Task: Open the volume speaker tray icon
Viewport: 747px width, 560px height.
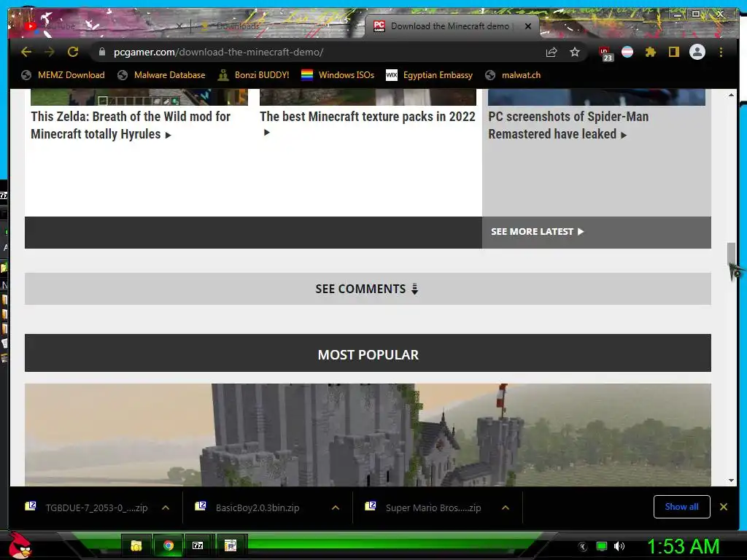Action: 619,547
